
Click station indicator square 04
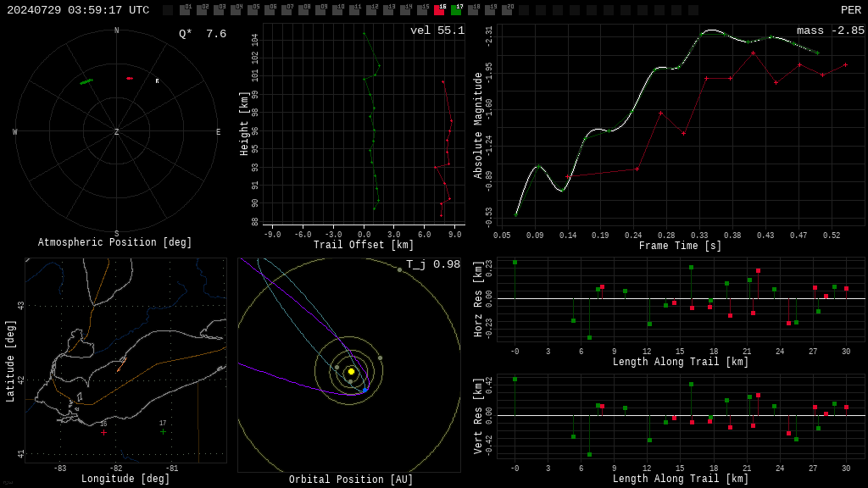[236, 10]
